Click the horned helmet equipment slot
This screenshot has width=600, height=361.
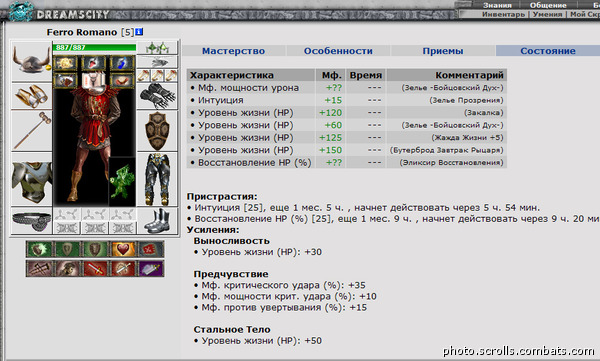tap(31, 61)
